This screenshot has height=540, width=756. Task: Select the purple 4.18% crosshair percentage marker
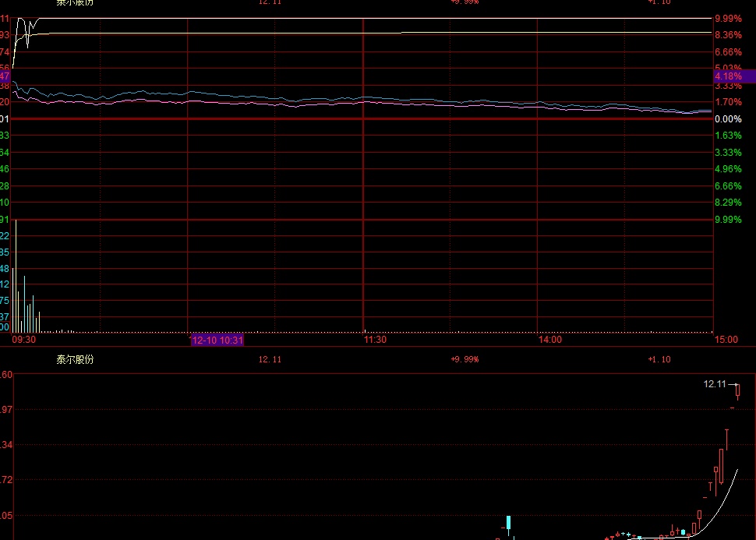(733, 76)
